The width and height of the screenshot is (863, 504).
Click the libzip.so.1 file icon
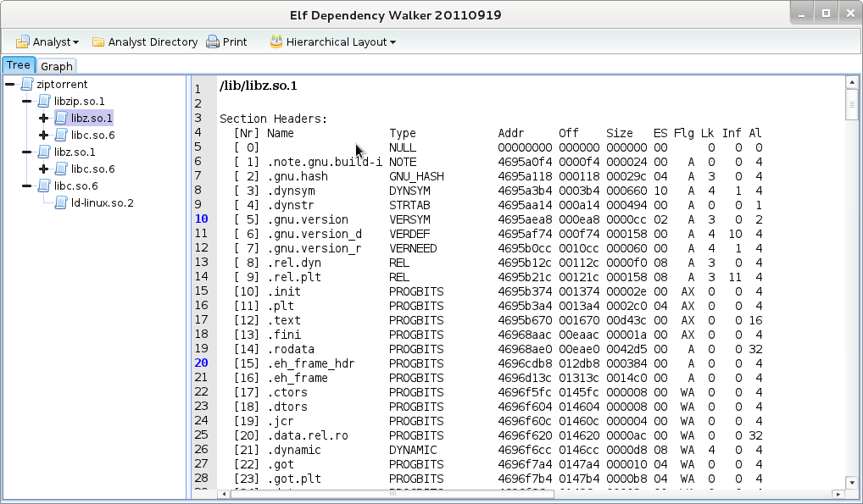[45, 102]
